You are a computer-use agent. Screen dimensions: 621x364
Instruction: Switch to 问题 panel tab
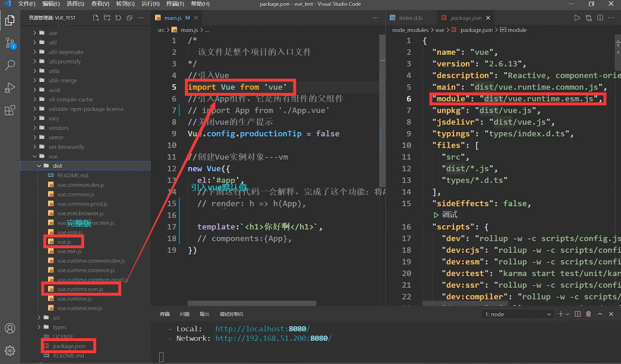point(185,314)
